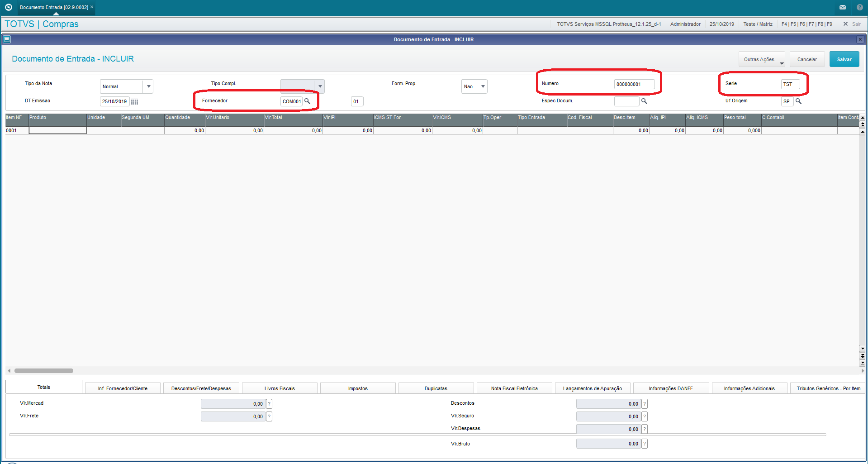Viewport: 868px width, 464px height.
Task: Click help icon next to Vlr.Seguro
Action: point(645,416)
